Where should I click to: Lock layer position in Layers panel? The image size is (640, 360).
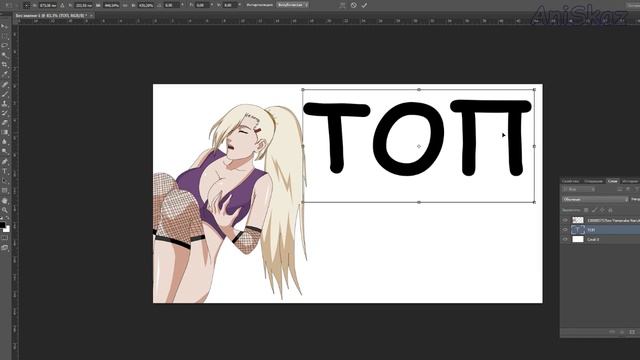(602, 210)
